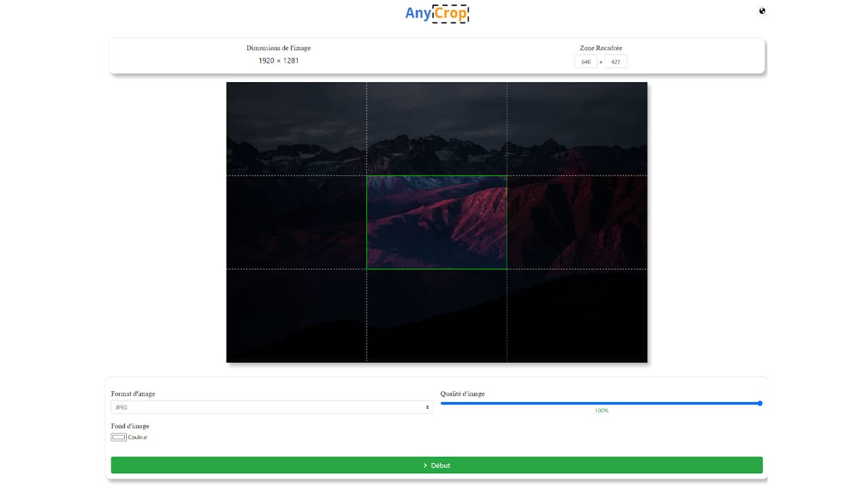
Task: Click the 100% quality value label
Action: (601, 411)
